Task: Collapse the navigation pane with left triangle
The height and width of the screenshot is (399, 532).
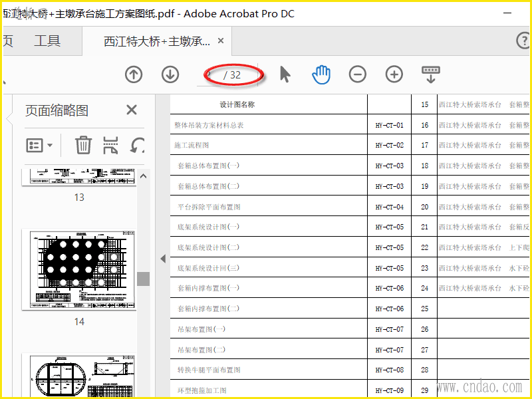Action: [163, 259]
